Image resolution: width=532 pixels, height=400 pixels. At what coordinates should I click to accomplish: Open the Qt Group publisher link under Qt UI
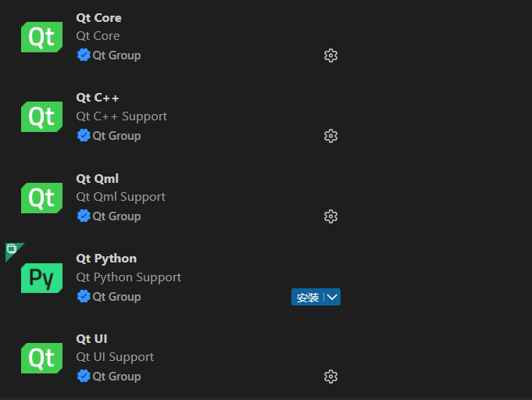[x=116, y=377]
